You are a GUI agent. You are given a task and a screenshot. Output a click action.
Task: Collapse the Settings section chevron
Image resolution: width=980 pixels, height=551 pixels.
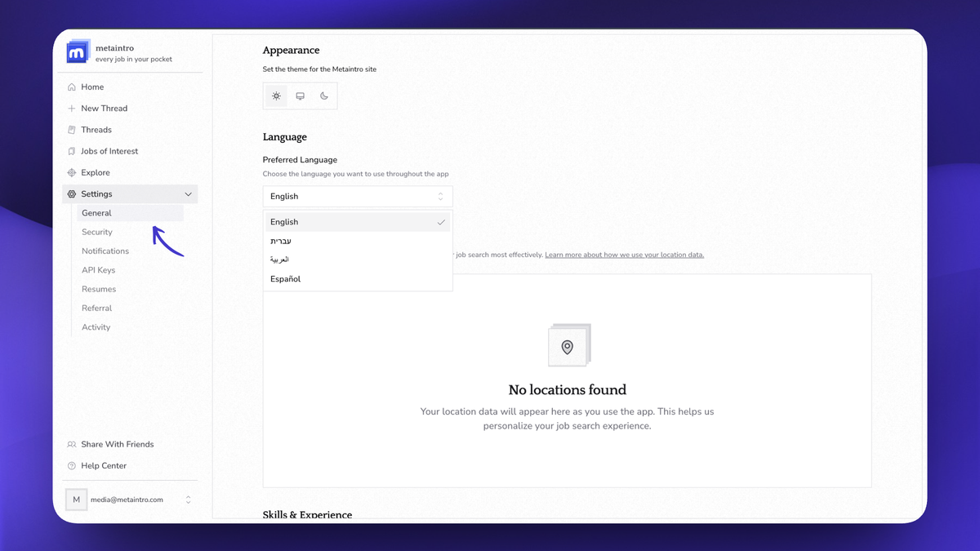[x=189, y=194]
